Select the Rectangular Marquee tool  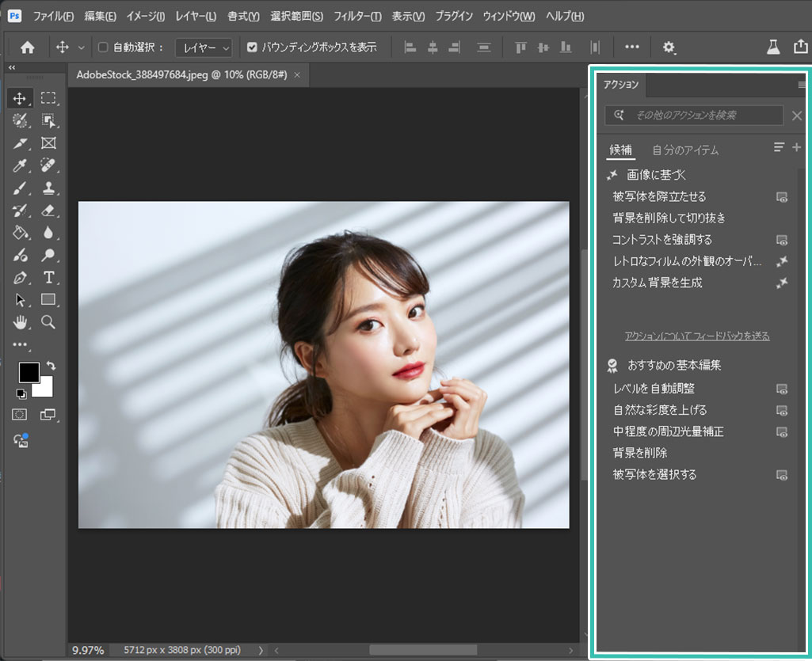[x=48, y=98]
